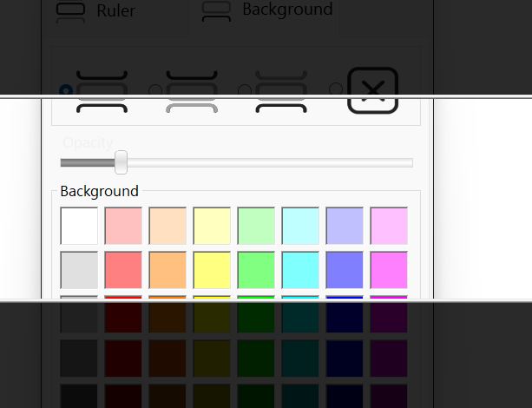532x408 pixels.
Task: Click the Background tab icon
Action: (x=216, y=10)
